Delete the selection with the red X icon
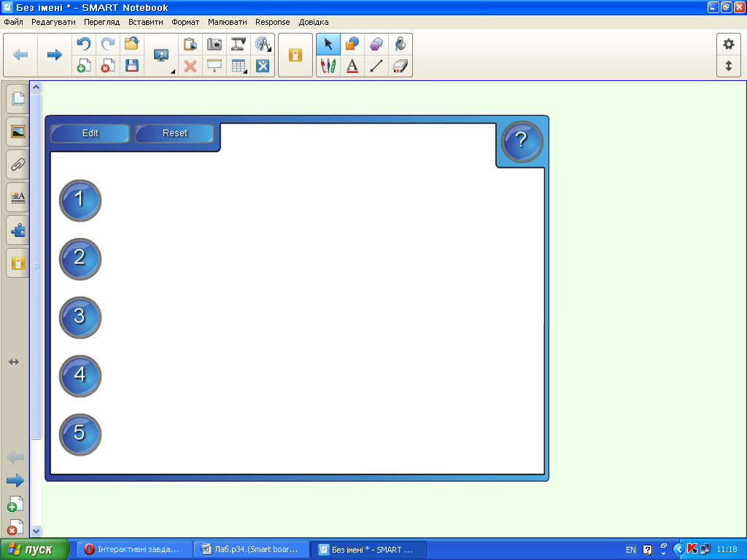This screenshot has width=747, height=560. coord(190,66)
